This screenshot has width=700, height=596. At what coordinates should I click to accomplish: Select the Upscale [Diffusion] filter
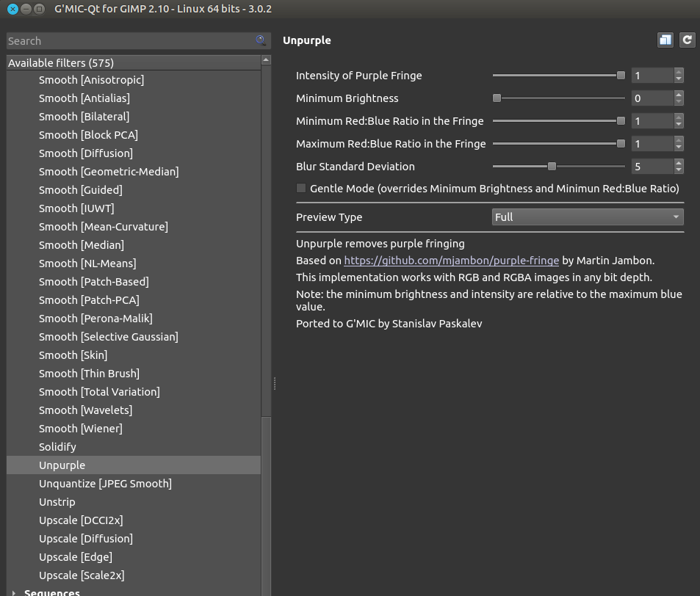pyautogui.click(x=134, y=539)
